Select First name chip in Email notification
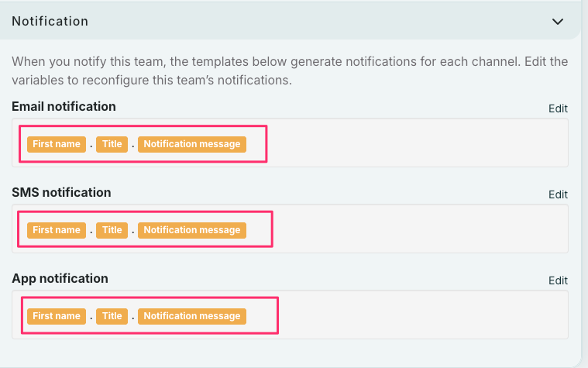 (57, 144)
